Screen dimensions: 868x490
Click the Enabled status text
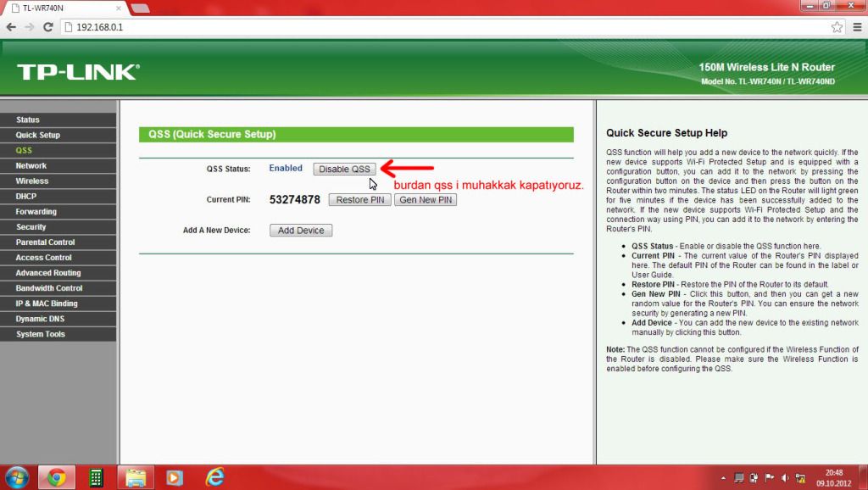[x=286, y=169]
